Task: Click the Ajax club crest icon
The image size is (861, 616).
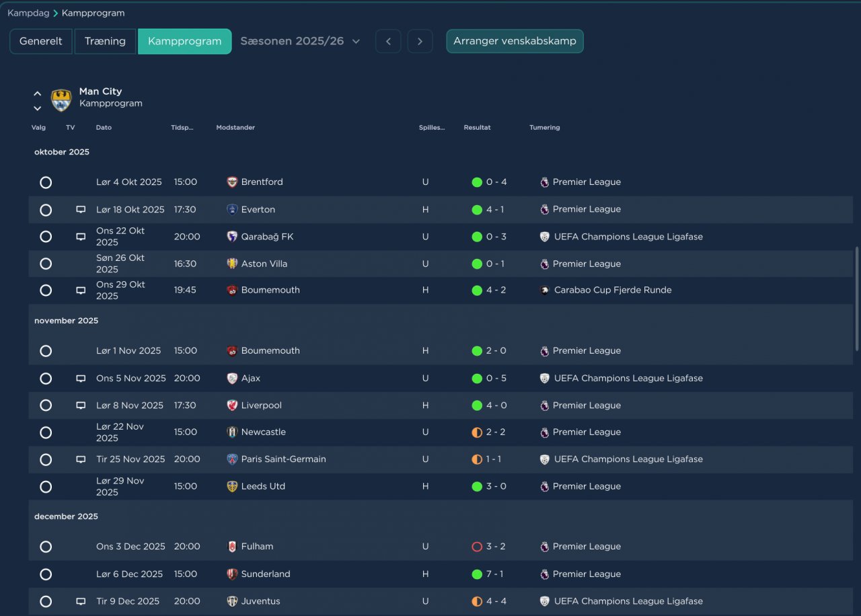Action: (x=232, y=379)
